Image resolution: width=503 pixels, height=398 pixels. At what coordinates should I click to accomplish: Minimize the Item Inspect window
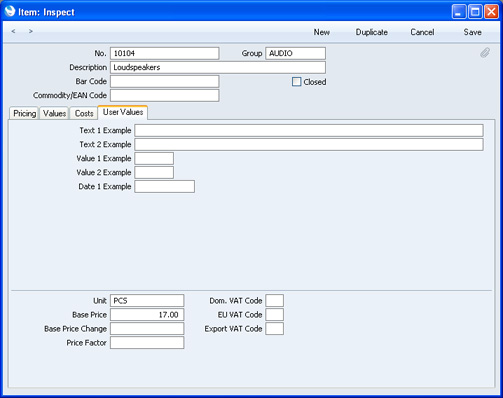459,12
